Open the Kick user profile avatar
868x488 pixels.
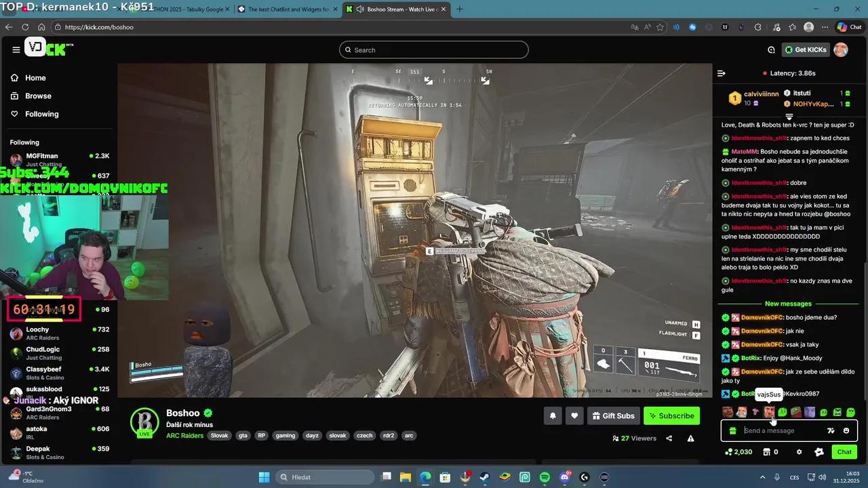click(841, 49)
